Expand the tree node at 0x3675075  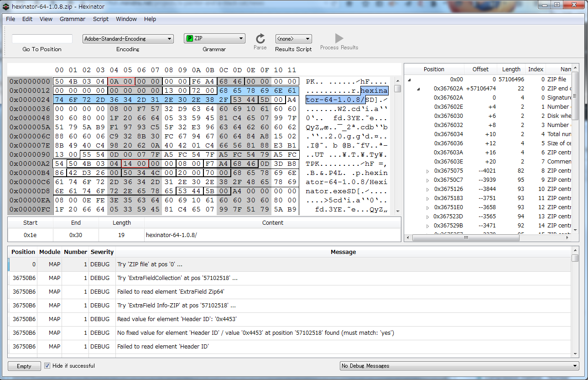(427, 171)
